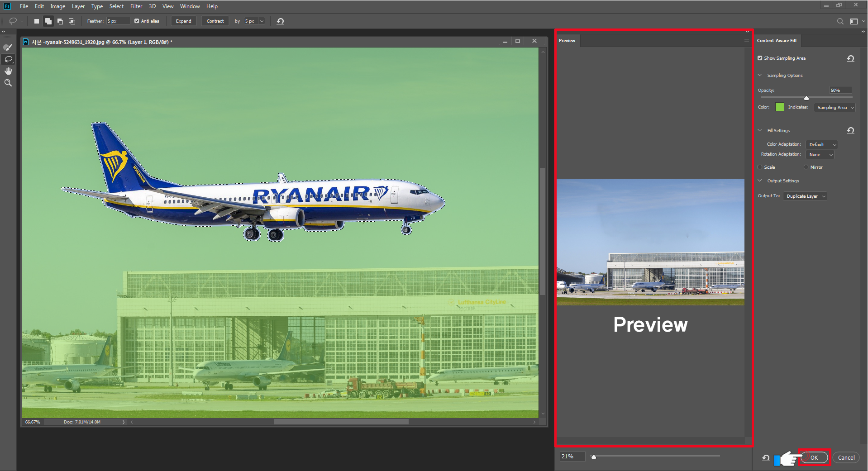
Task: Choose New Selection mode icon
Action: coord(37,21)
